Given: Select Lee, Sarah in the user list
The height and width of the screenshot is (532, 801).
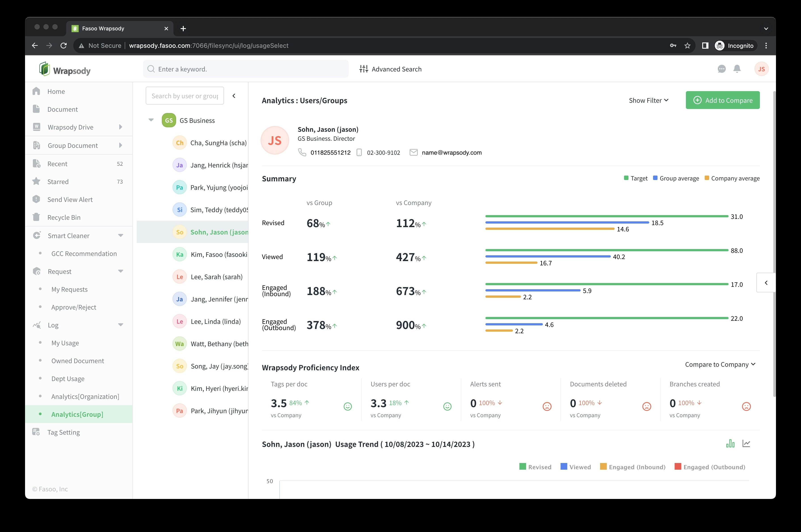Looking at the screenshot, I should [x=216, y=277].
